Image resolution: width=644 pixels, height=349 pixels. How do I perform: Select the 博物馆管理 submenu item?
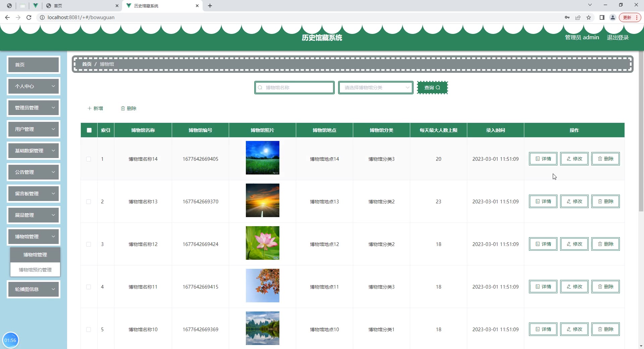pos(35,255)
